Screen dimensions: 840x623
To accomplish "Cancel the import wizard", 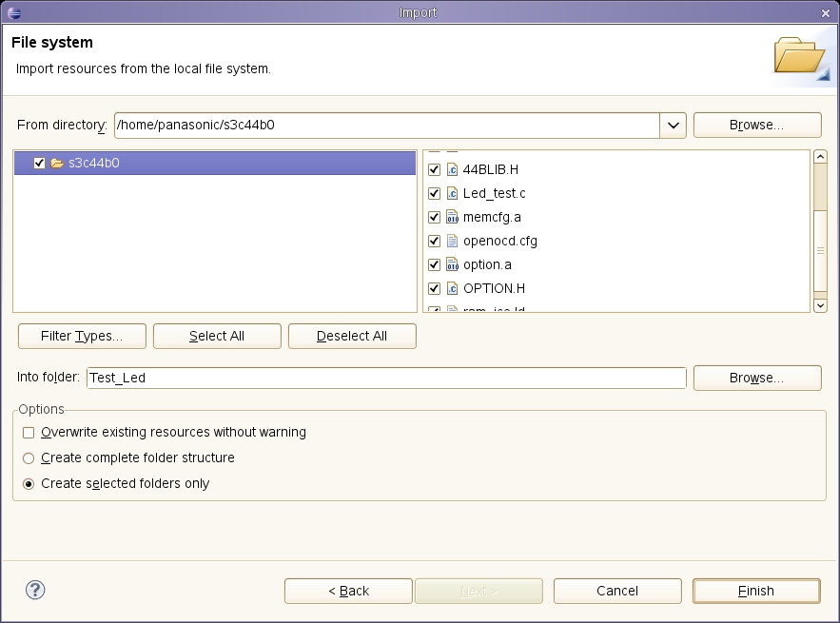I will (x=617, y=591).
